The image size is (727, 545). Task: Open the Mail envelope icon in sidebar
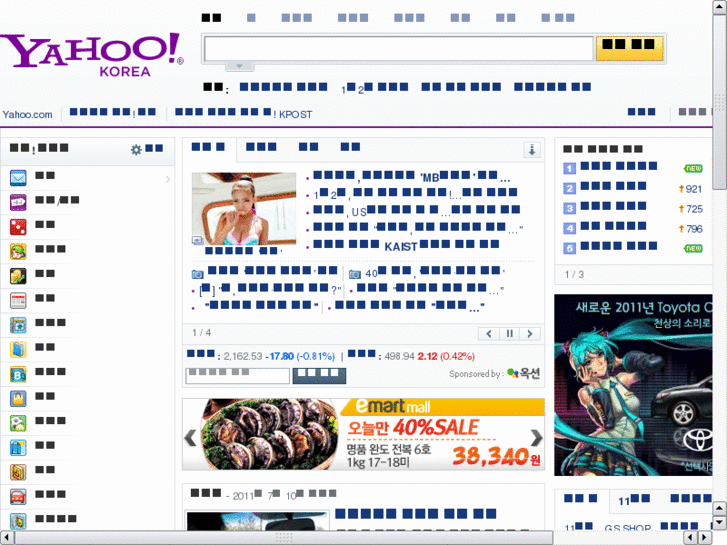pos(18,178)
